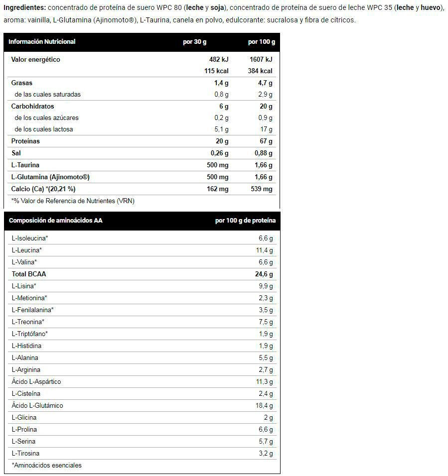The width and height of the screenshot is (448, 476).
Task: Click the Ingredientes label at top
Action: 24,7
